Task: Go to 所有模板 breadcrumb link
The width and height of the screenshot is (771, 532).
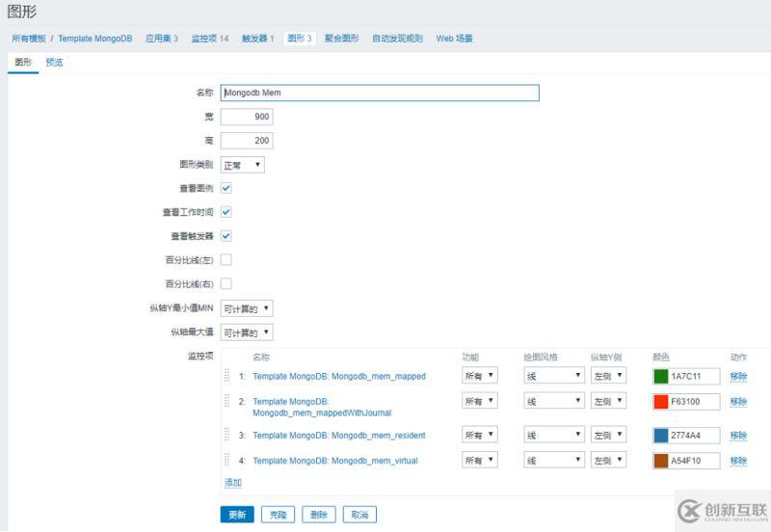Action: click(x=29, y=38)
